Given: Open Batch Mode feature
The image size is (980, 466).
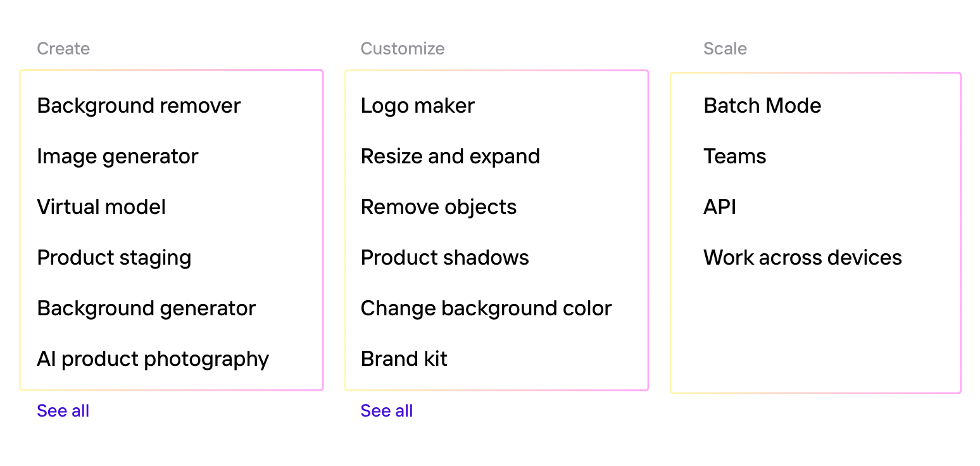Looking at the screenshot, I should click(x=762, y=106).
